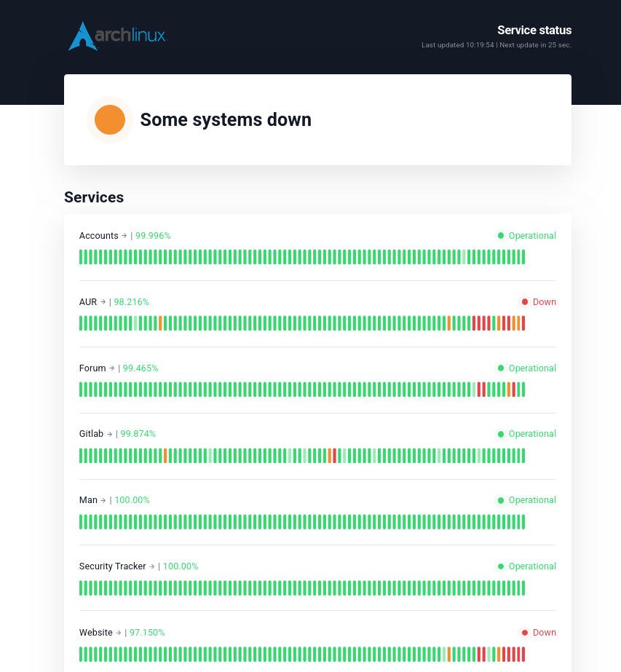Open the Forum service link
This screenshot has height=672, width=621.
92,368
